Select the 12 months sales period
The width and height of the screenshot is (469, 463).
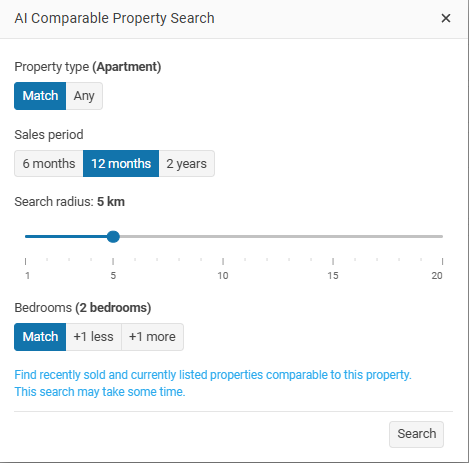click(121, 164)
